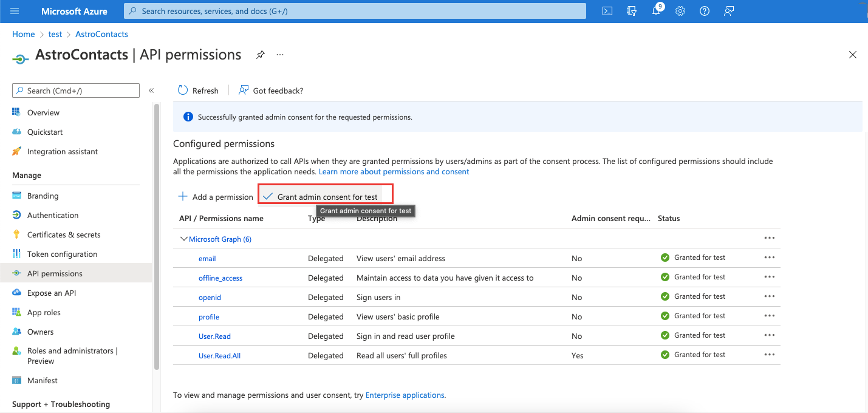Open ellipsis menu for offline_access row
Image resolution: width=868 pixels, height=413 pixels.
770,277
